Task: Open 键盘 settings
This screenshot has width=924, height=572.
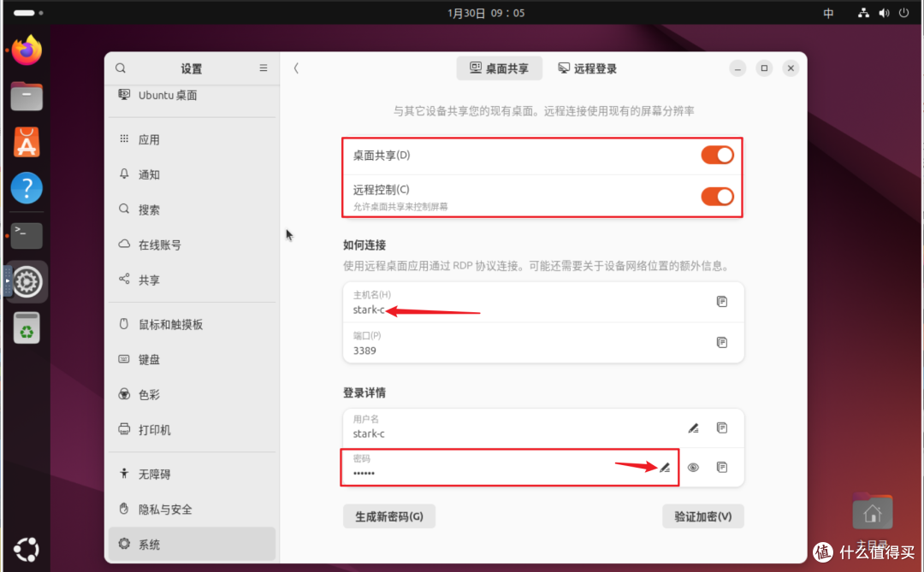Action: pyautogui.click(x=192, y=359)
